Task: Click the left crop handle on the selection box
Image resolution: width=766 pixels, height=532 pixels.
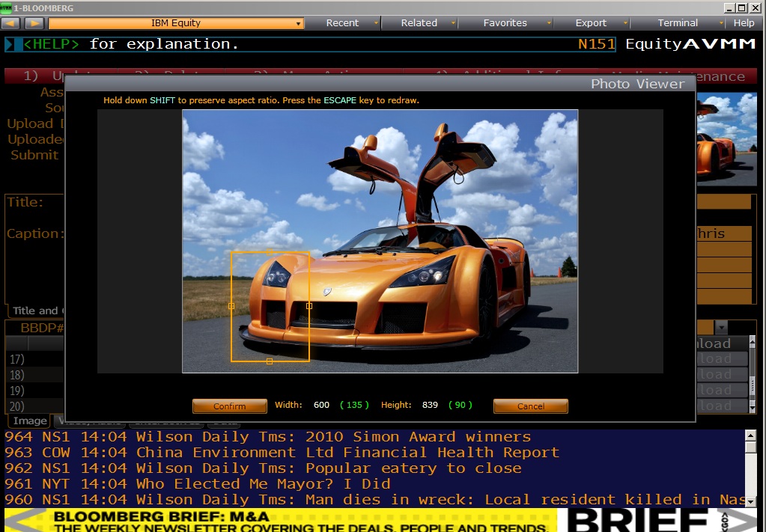Action: click(231, 306)
